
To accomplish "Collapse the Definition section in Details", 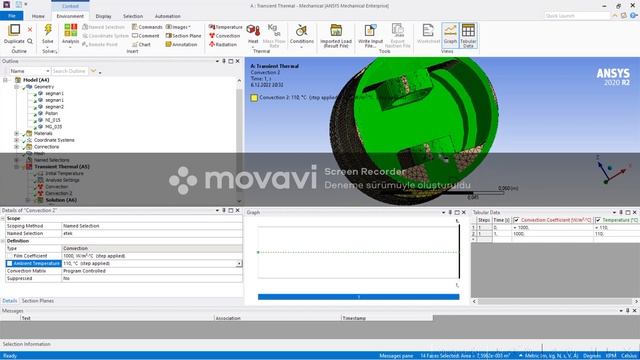I will point(3,241).
